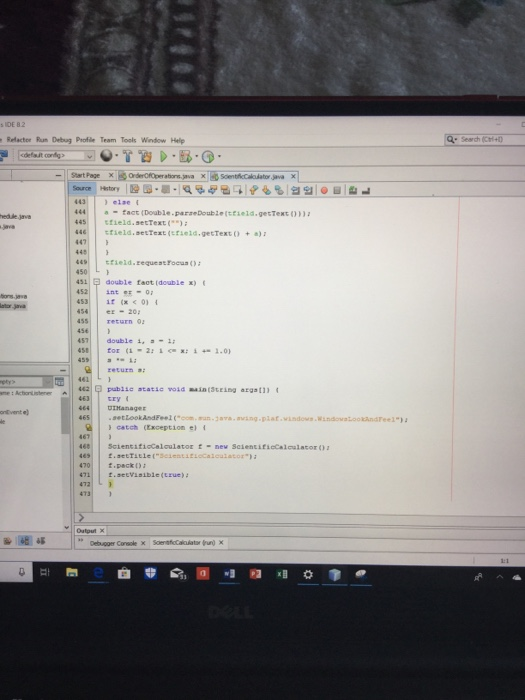Open Windows Settings gear on taskbar

(308, 575)
